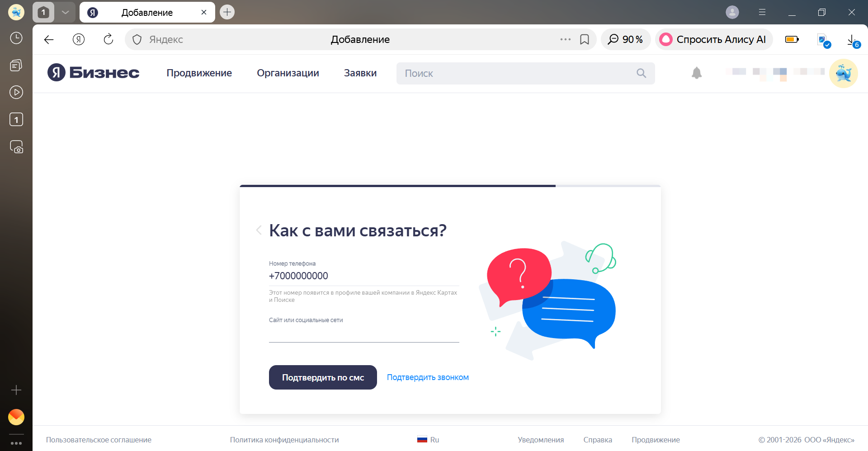
Task: Open the Ru language selector
Action: click(x=428, y=439)
